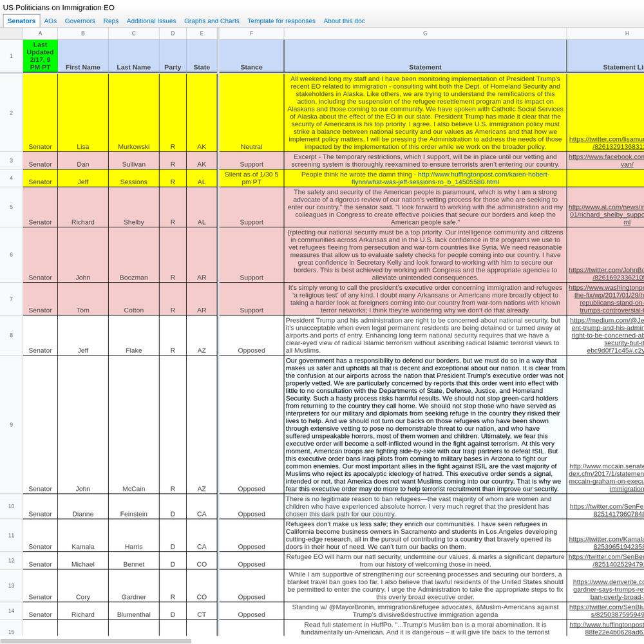The height and width of the screenshot is (644, 644).
Task: Open Kamala Harris's Twitter statement link
Action: (606, 542)
